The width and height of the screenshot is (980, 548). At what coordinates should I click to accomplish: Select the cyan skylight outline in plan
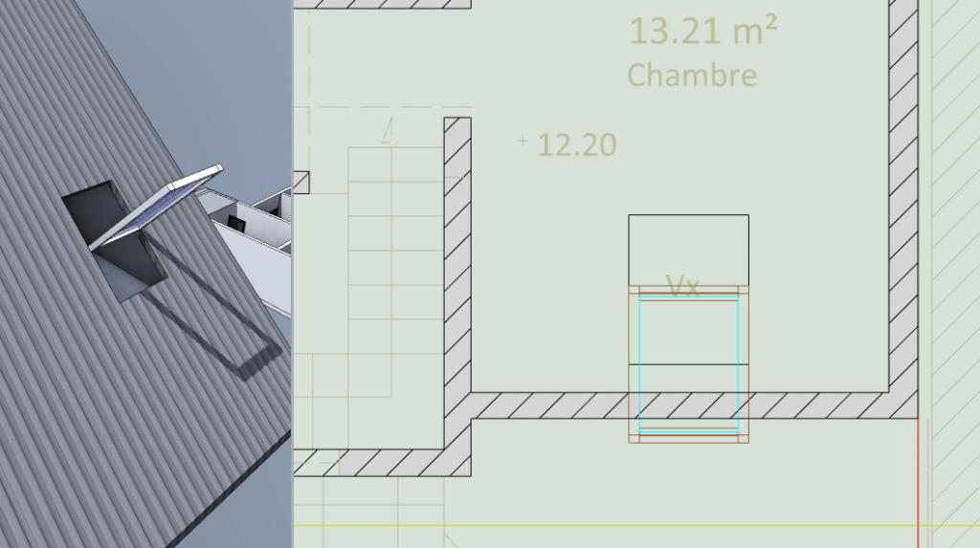coord(689,364)
